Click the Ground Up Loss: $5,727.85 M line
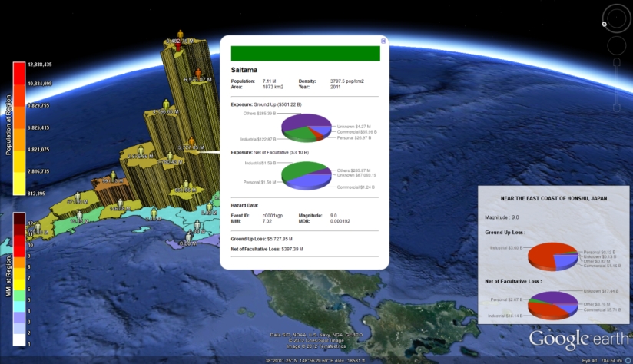633x364 pixels. point(262,239)
